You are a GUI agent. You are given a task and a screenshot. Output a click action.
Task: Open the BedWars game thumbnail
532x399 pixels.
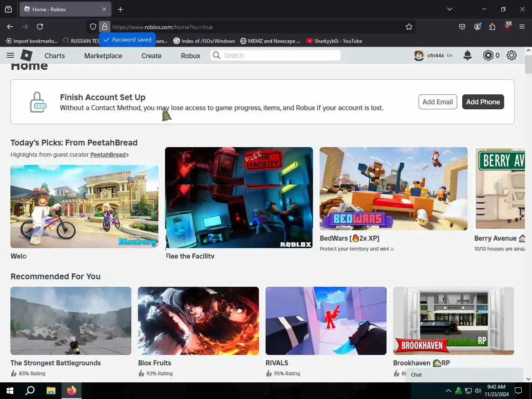[394, 189]
